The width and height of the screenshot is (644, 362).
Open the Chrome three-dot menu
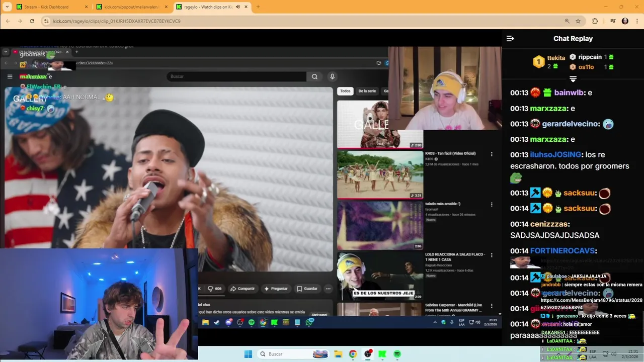637,21
